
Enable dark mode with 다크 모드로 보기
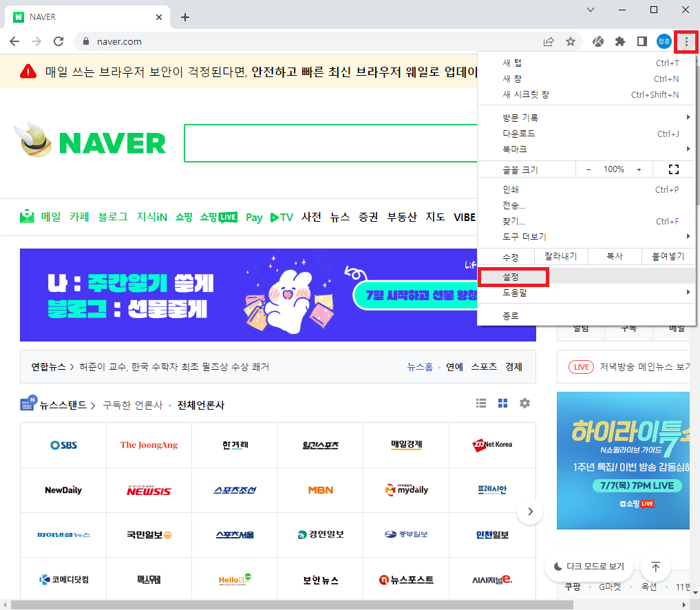pos(589,567)
